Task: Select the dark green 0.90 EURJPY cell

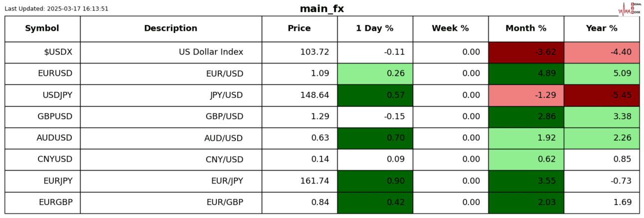Action: [x=375, y=181]
